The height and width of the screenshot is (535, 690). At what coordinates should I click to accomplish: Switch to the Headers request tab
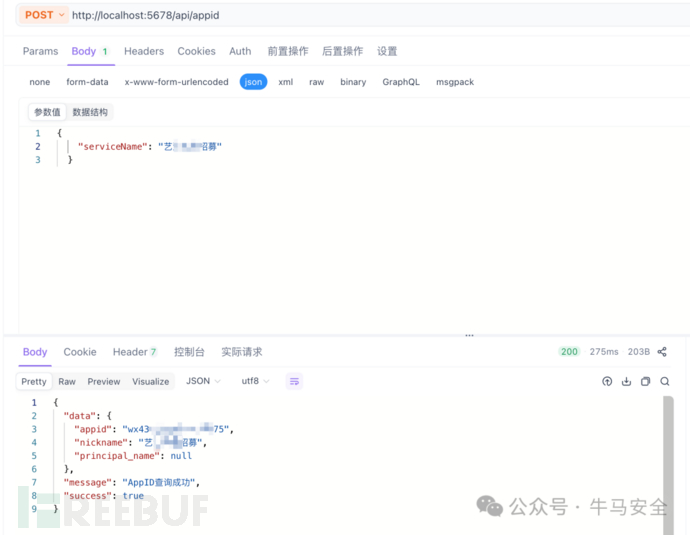tap(144, 51)
